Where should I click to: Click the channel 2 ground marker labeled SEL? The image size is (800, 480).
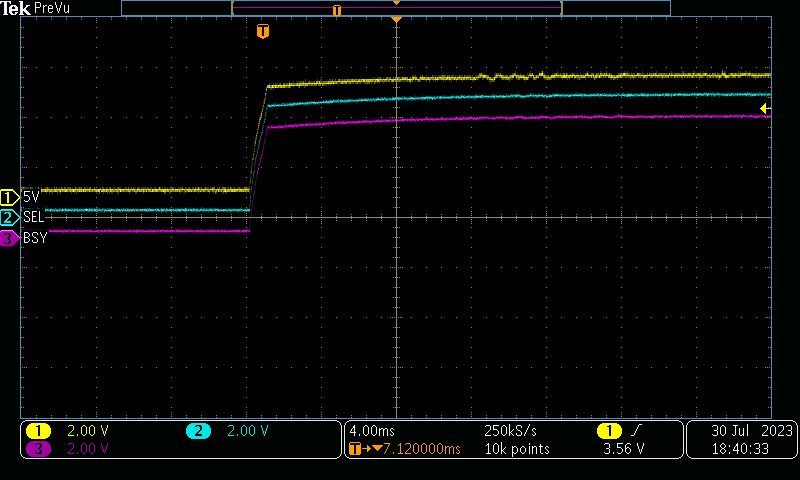pyautogui.click(x=9, y=218)
